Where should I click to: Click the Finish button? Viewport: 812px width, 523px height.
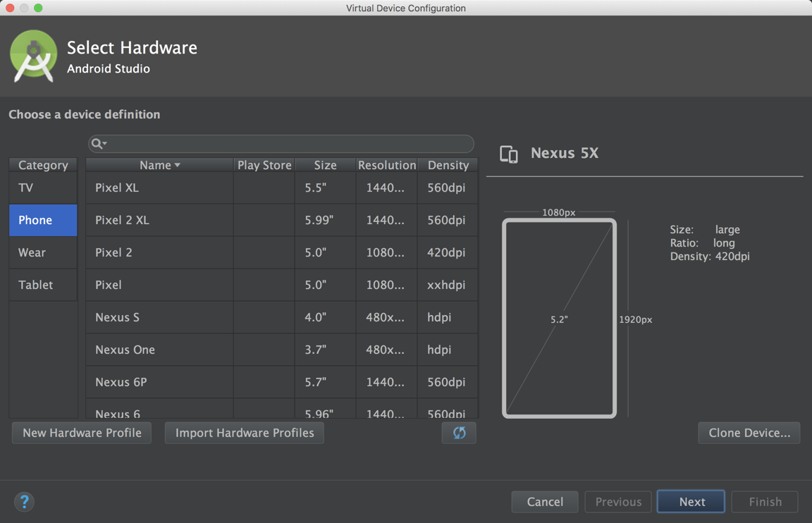coord(765,502)
